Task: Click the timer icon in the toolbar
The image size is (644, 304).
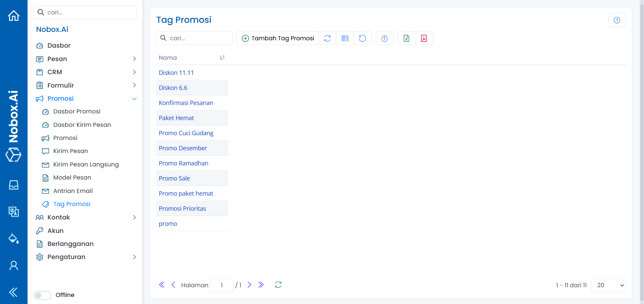Action: (x=385, y=38)
